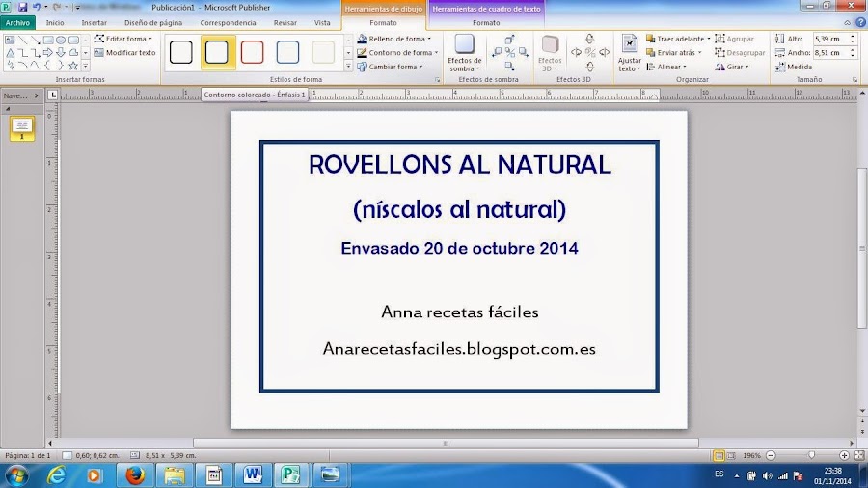
Task: Click Save icon in quick access toolbar
Action: click(23, 7)
